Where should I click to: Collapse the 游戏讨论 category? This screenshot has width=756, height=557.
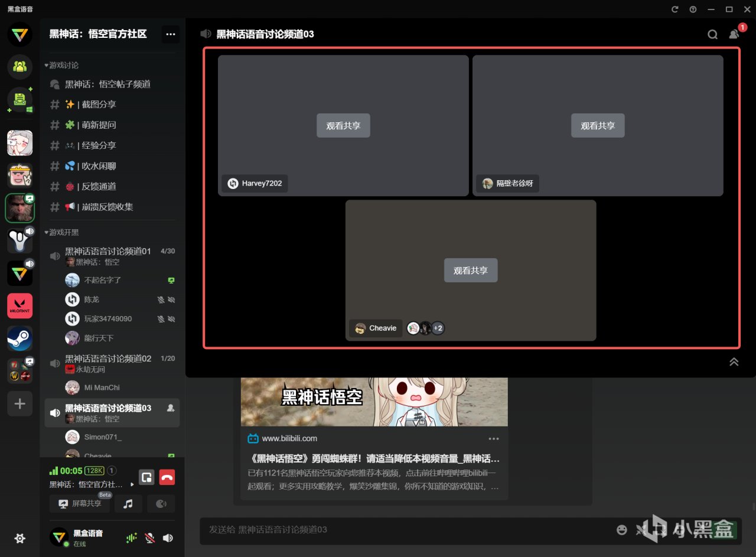tap(61, 66)
